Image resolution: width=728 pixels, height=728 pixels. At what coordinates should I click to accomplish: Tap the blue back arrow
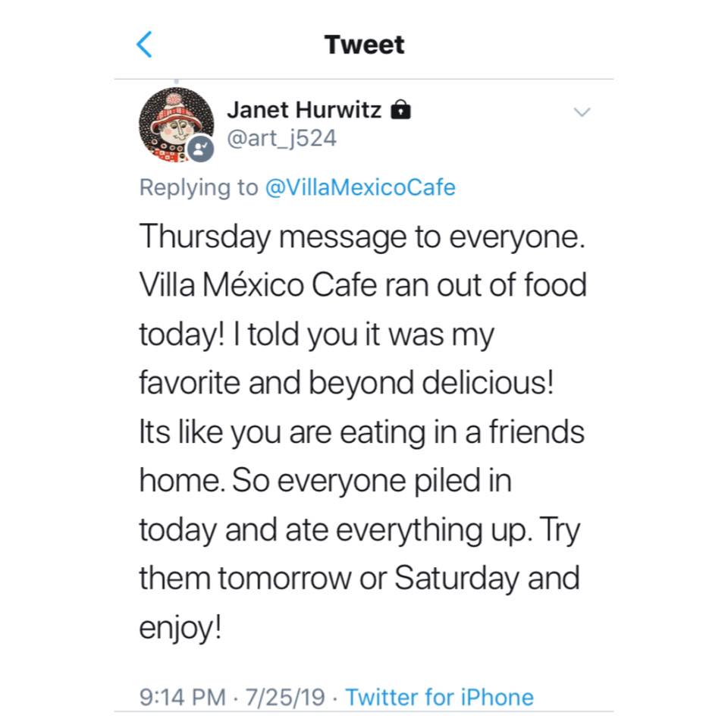144,45
